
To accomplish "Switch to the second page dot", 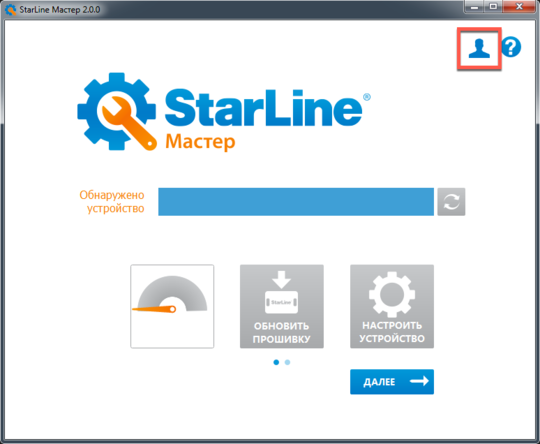I will (288, 362).
